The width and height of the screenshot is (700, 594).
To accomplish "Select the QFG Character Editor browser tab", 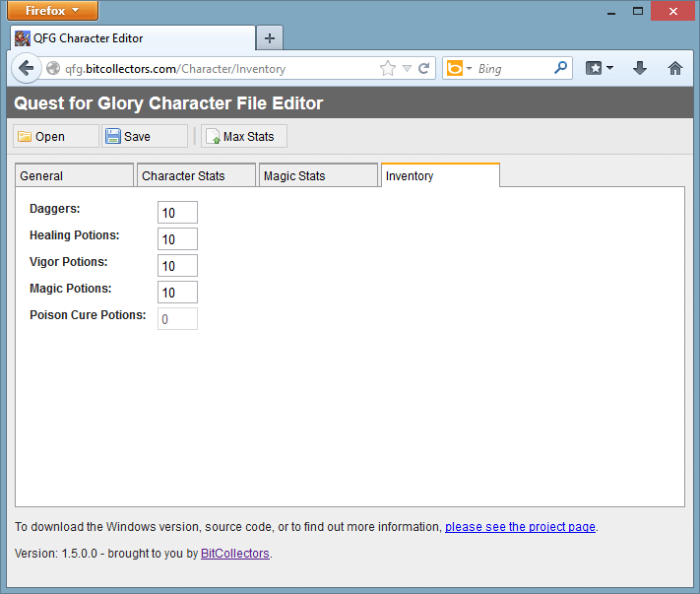I will pyautogui.click(x=133, y=38).
